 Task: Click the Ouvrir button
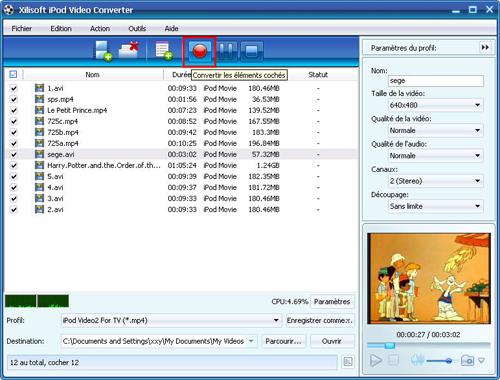(x=332, y=341)
